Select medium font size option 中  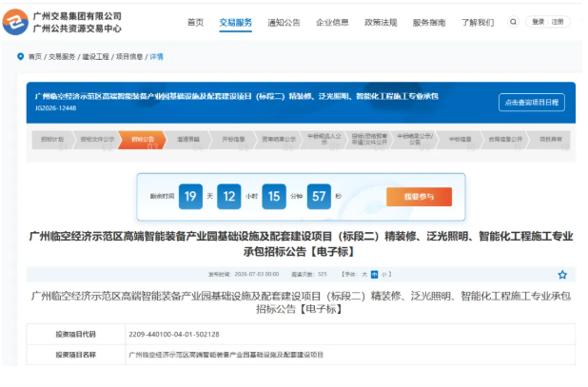pos(374,274)
